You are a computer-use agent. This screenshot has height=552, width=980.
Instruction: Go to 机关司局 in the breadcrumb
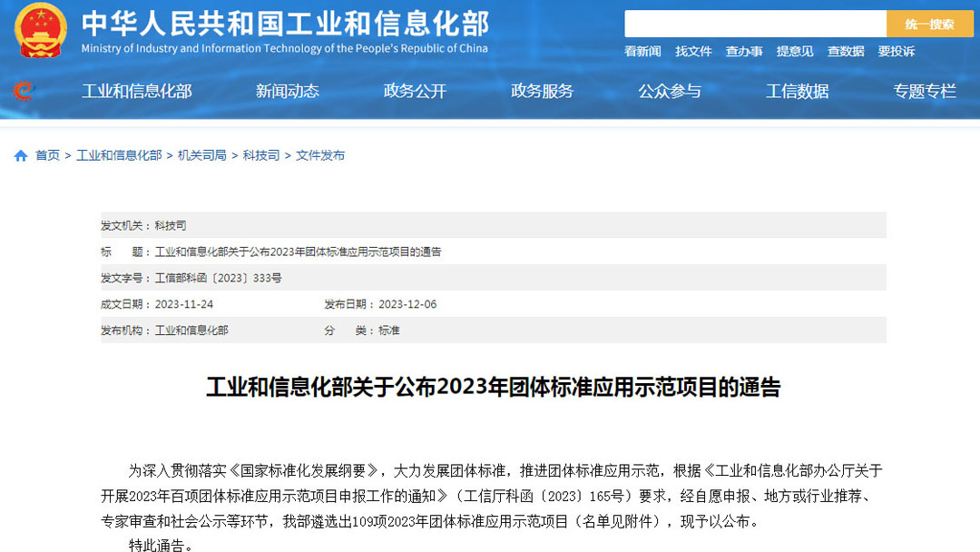click(202, 156)
